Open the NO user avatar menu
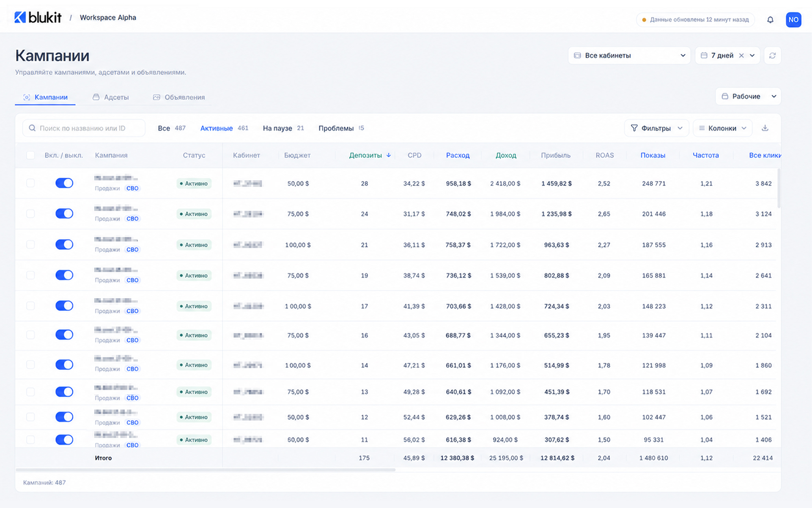This screenshot has width=812, height=508. 793,19
